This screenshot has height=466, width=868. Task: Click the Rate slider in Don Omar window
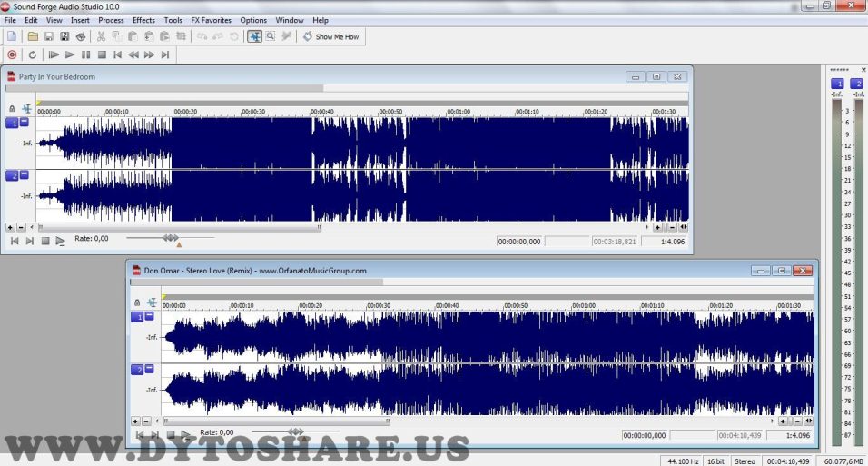pyautogui.click(x=295, y=431)
